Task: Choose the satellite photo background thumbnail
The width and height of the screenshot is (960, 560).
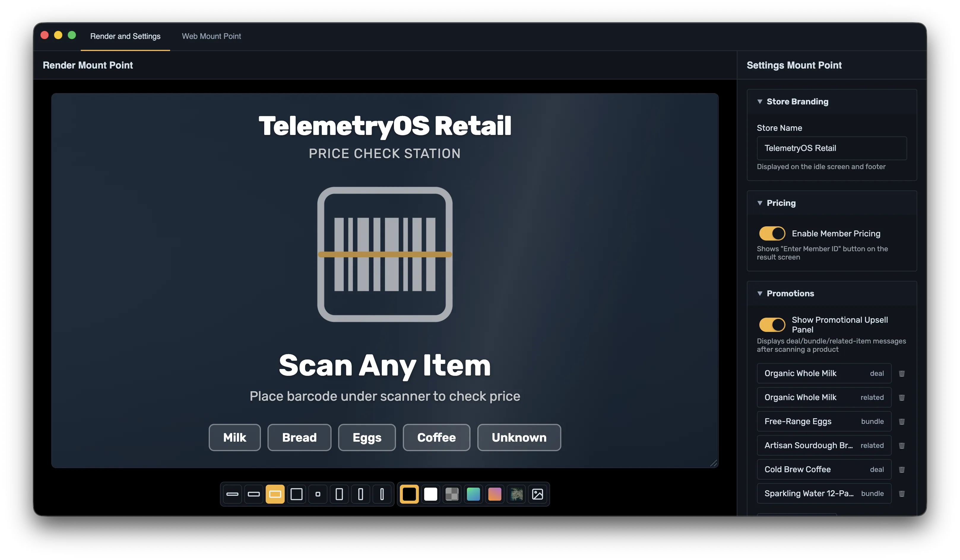Action: tap(516, 494)
